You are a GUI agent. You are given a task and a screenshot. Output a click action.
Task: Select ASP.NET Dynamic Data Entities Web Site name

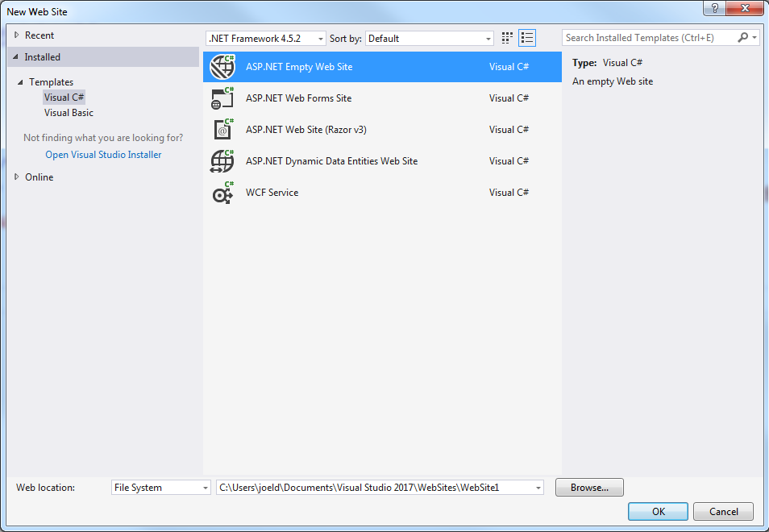point(331,161)
